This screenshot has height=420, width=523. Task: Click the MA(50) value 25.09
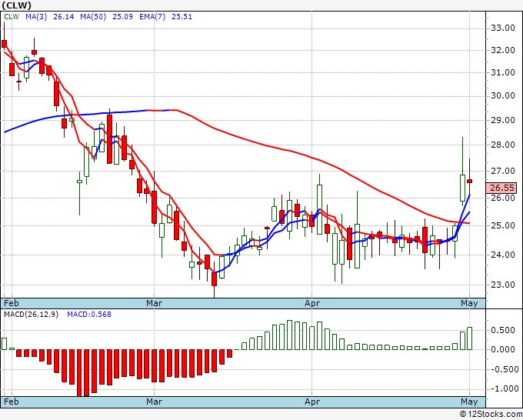click(122, 17)
